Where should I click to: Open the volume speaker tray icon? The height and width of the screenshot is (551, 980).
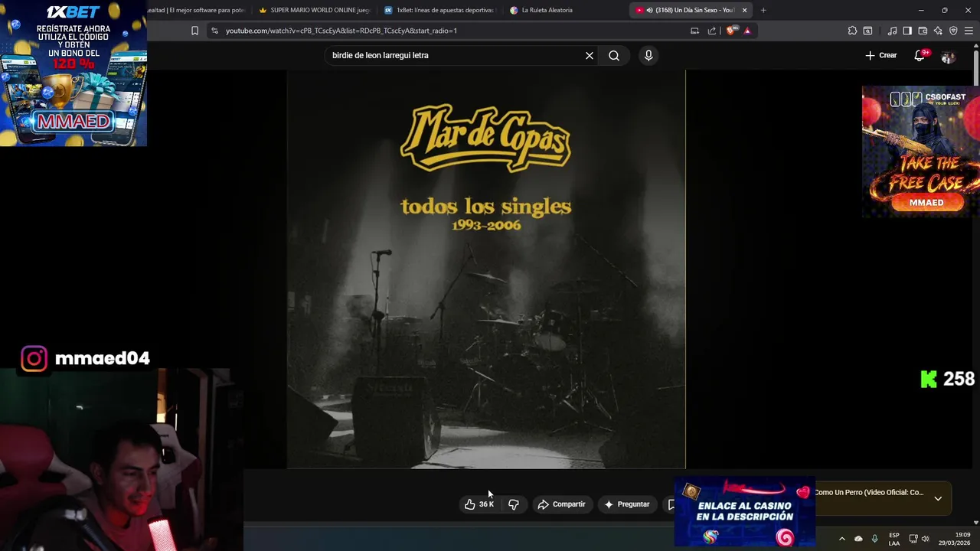point(925,539)
